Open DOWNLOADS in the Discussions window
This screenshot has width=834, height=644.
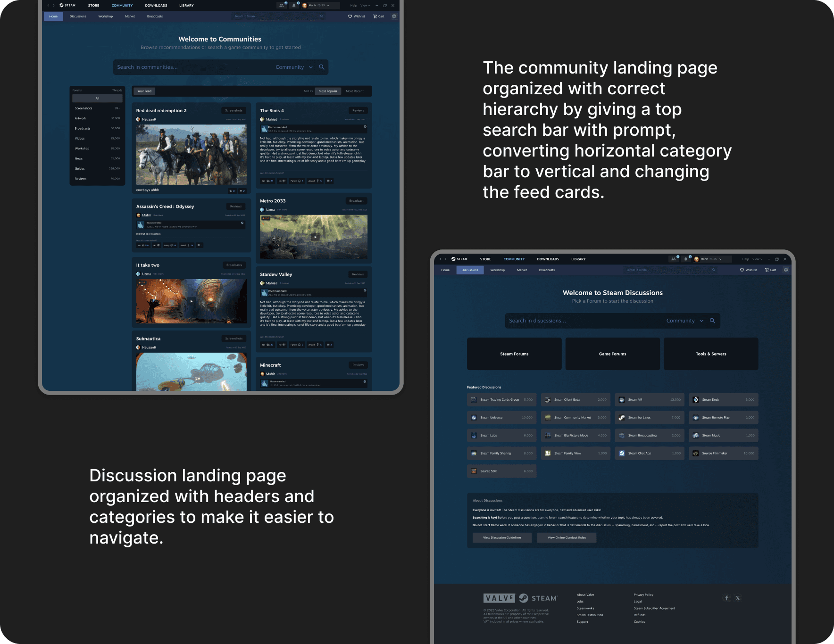[548, 259]
